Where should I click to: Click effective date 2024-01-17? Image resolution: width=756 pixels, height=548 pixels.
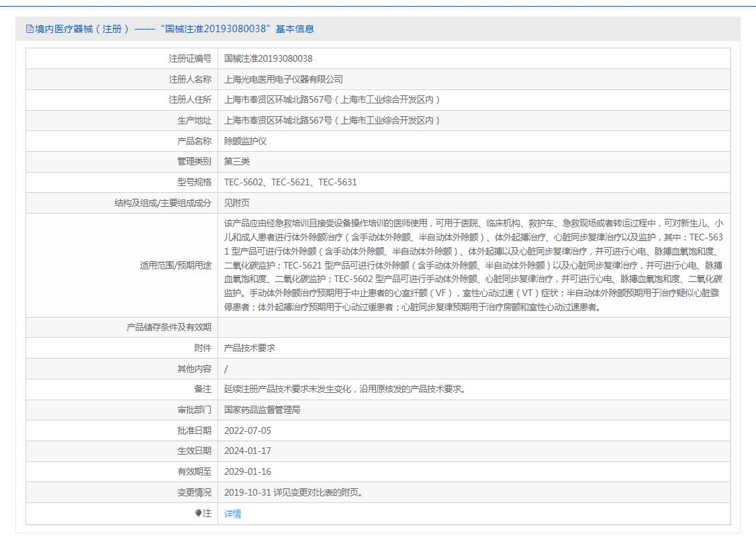[x=248, y=451]
